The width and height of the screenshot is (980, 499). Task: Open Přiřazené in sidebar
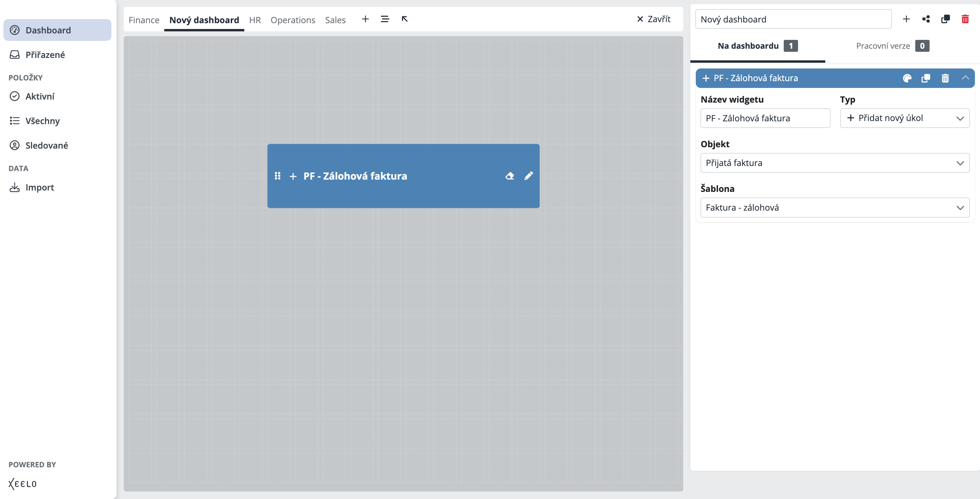(45, 55)
